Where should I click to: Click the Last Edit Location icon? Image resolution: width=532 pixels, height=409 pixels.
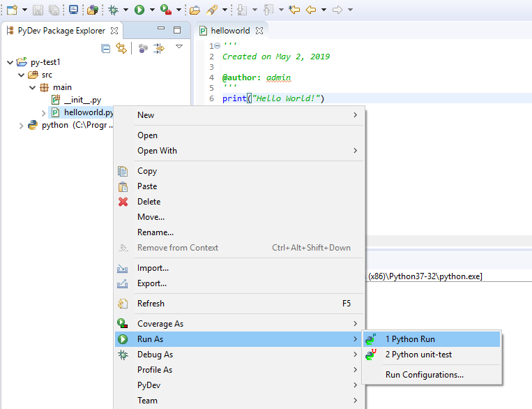(x=294, y=10)
